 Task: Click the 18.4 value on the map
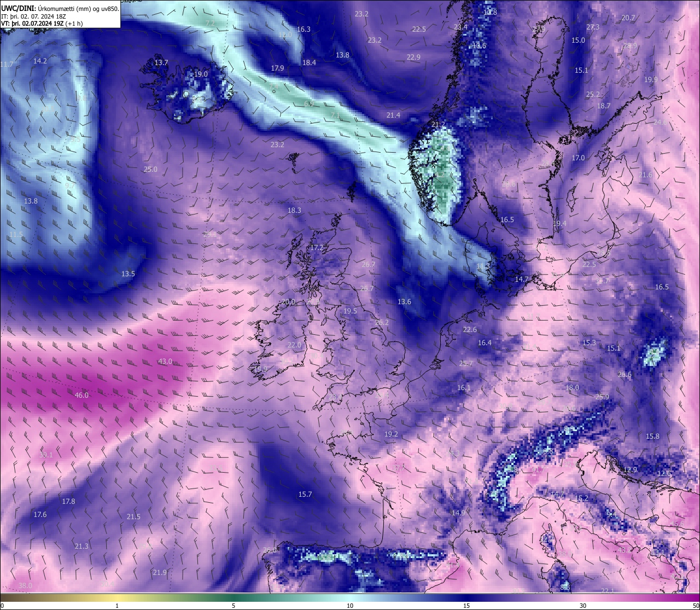309,63
